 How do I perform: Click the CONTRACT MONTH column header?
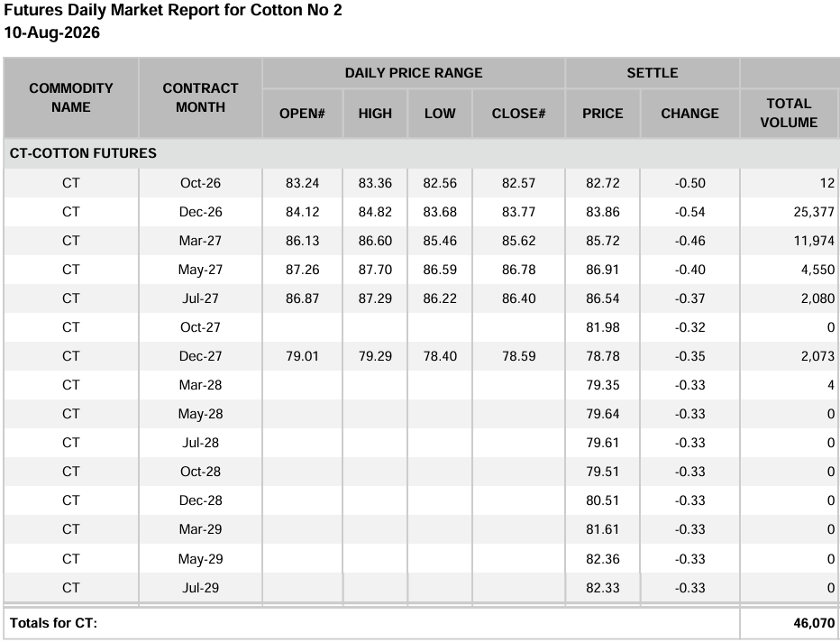pyautogui.click(x=200, y=97)
